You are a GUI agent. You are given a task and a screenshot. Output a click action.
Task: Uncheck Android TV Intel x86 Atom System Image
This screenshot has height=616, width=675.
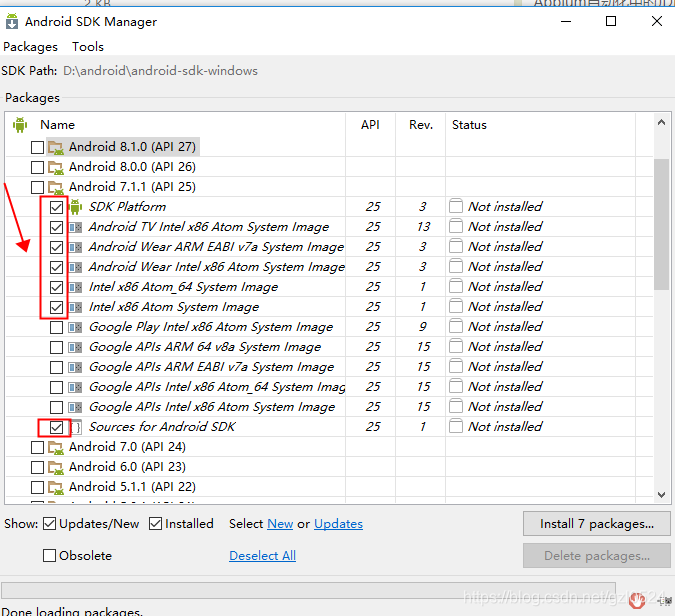coord(56,227)
